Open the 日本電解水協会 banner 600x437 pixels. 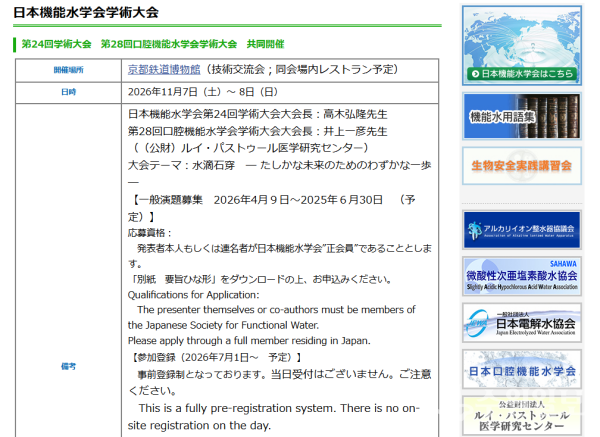point(522,323)
